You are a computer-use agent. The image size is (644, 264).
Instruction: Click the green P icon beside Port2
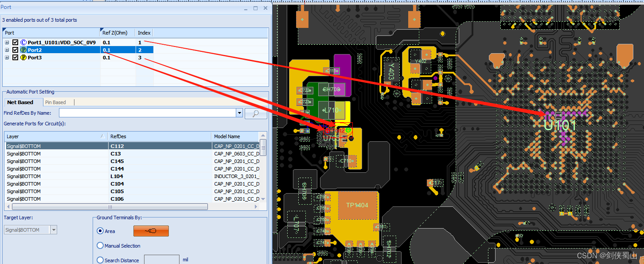tap(23, 50)
